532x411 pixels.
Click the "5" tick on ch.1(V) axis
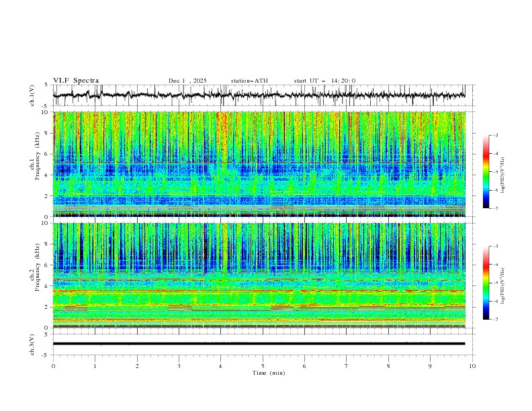(x=46, y=85)
